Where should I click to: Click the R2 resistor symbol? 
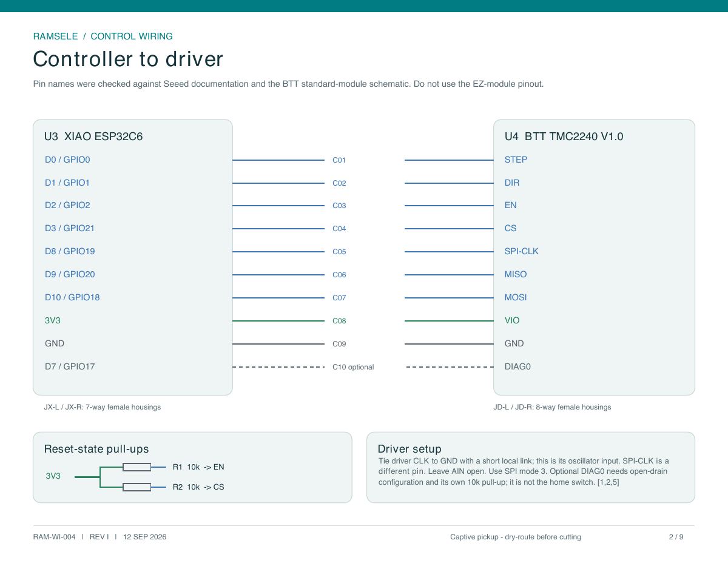136,487
